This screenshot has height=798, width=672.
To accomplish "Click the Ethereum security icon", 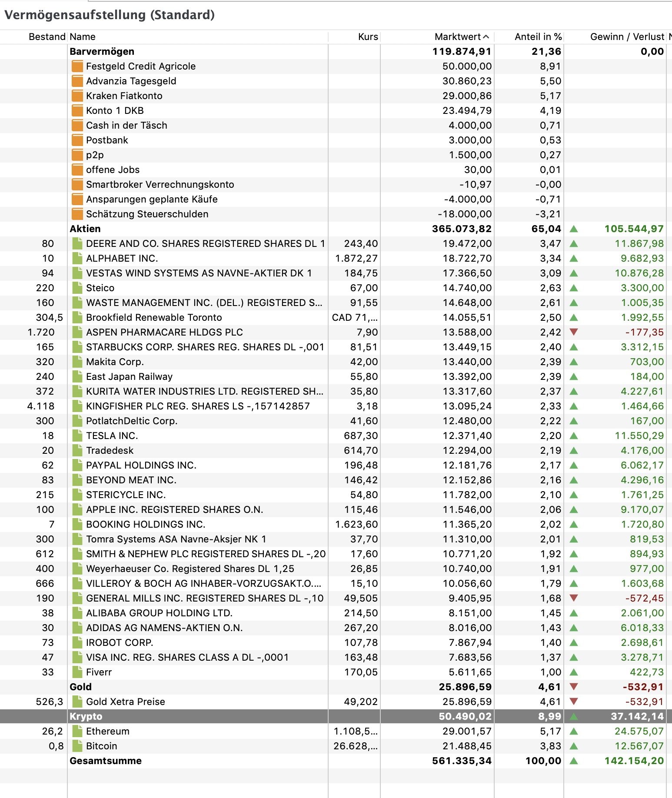I will click(x=77, y=731).
